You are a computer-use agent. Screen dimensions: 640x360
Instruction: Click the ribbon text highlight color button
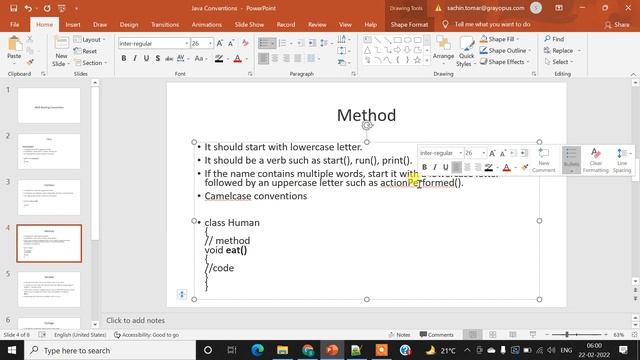(219, 59)
